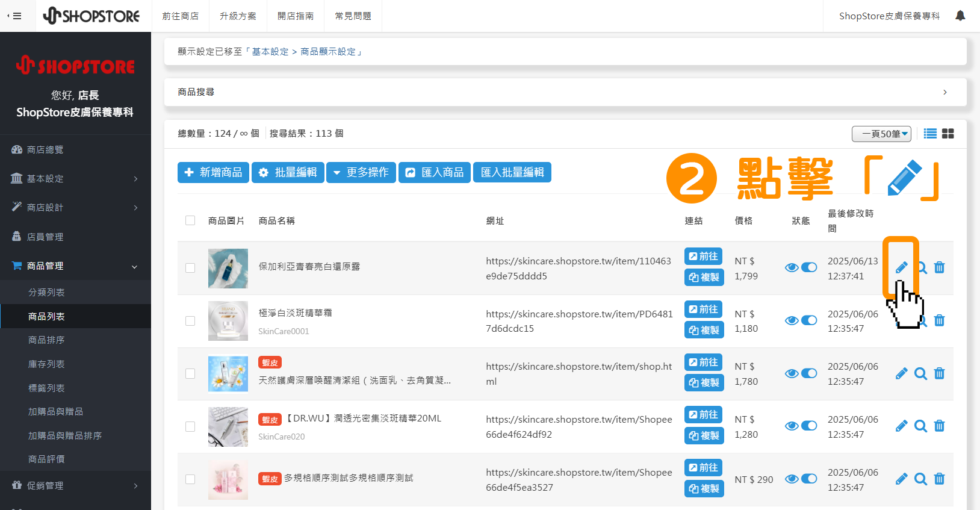The width and height of the screenshot is (980, 510).
Task: Click the 匯入商品 button
Action: [x=435, y=172]
